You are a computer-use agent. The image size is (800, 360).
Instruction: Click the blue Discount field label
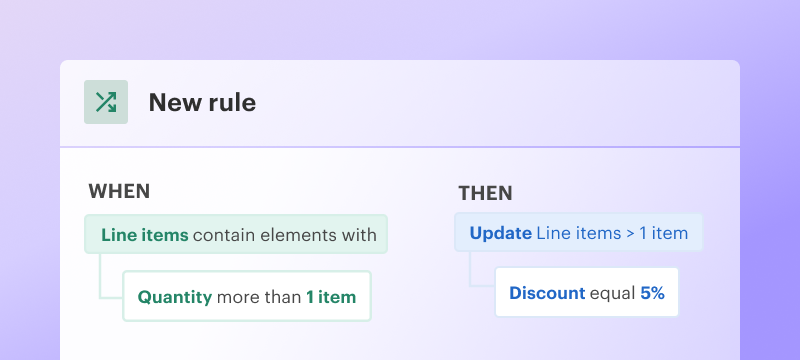pyautogui.click(x=547, y=293)
